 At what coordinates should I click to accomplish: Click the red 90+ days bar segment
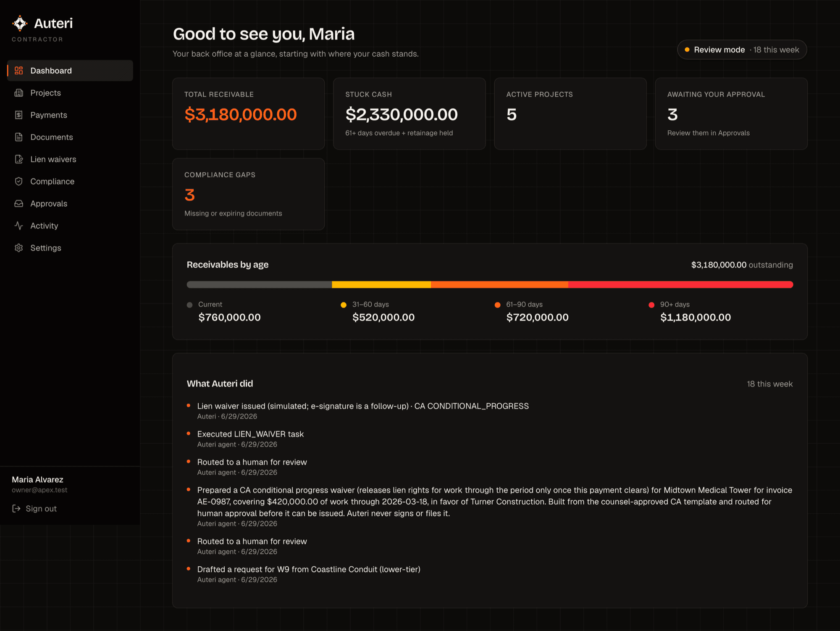click(681, 284)
